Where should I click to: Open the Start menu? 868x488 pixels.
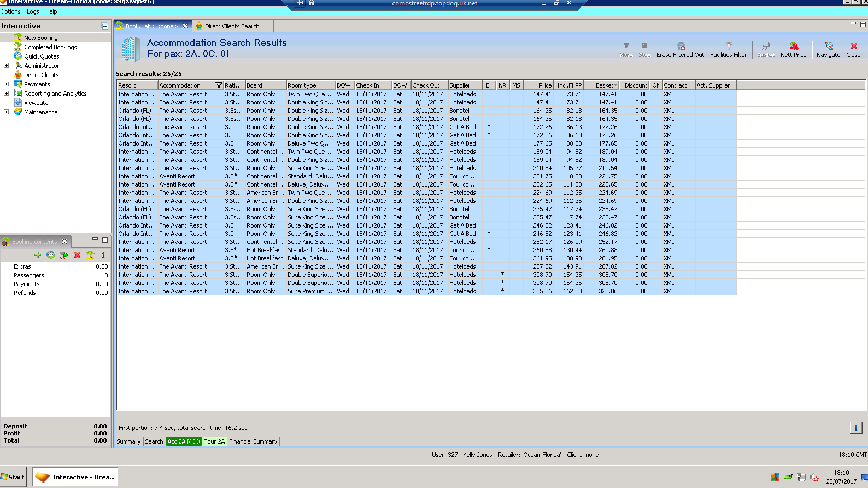(13, 477)
